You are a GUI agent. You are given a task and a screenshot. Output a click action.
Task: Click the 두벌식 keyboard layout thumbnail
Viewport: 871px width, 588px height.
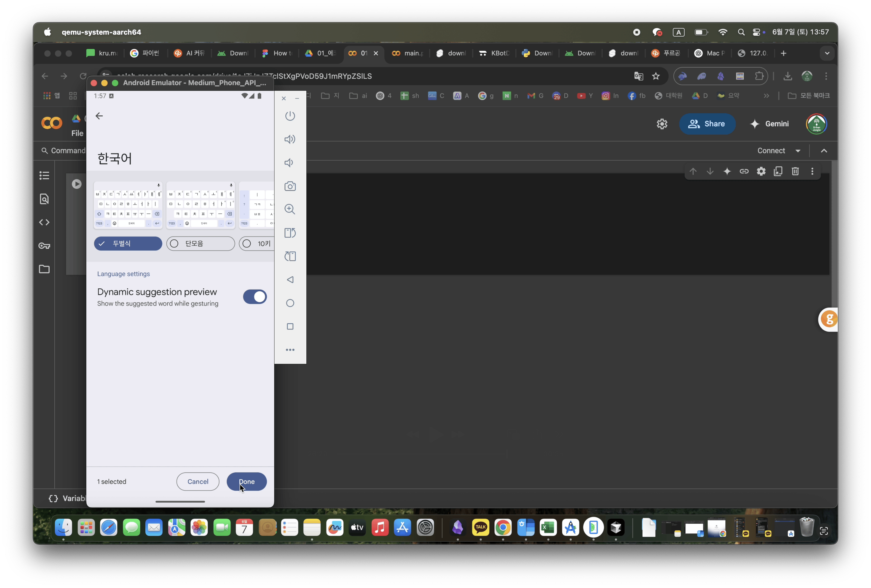(x=128, y=205)
